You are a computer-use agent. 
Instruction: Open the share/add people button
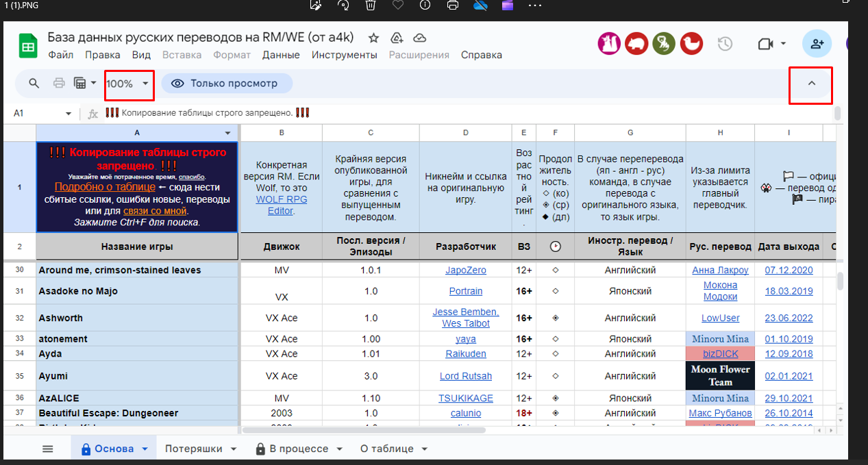pyautogui.click(x=817, y=44)
